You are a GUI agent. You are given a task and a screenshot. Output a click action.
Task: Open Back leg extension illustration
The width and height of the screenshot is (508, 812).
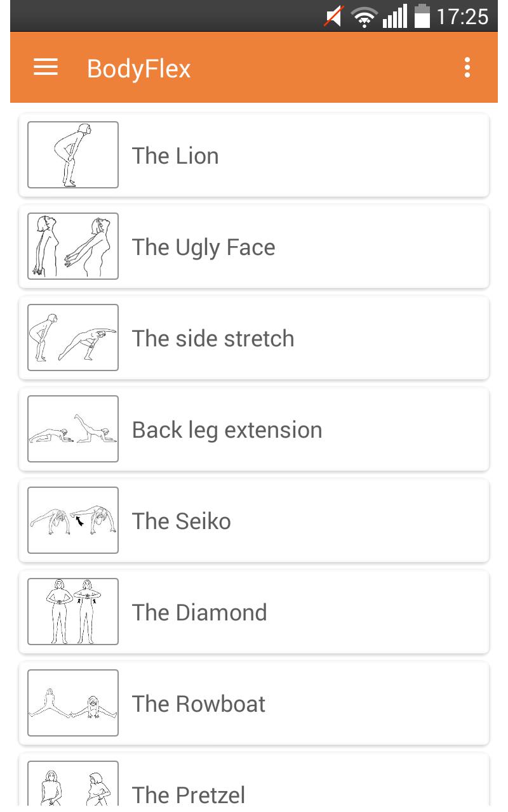coord(73,429)
